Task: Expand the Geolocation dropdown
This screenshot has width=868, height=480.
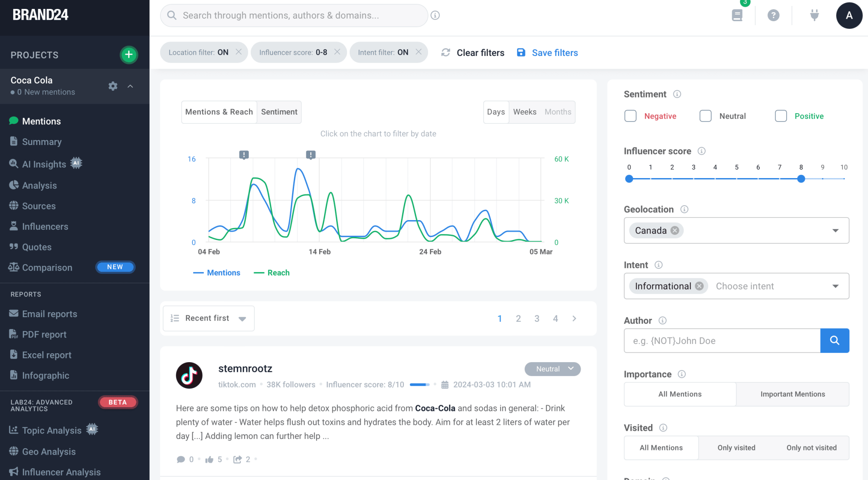Action: (835, 230)
